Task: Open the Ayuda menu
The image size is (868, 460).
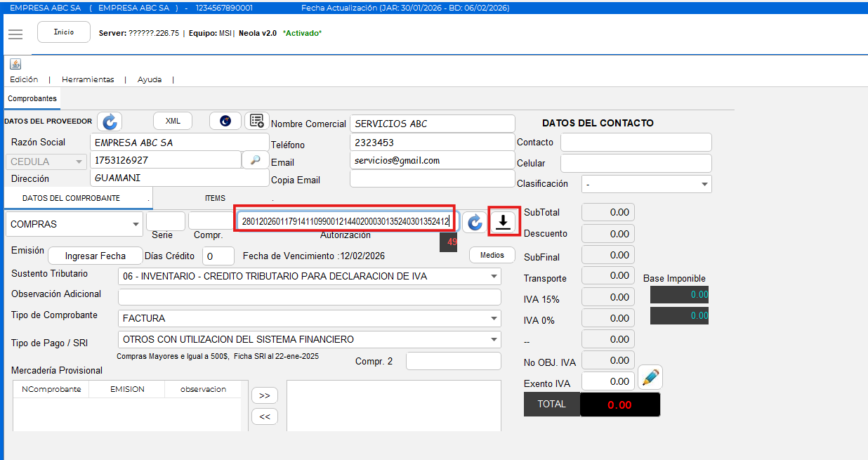Action: point(150,79)
